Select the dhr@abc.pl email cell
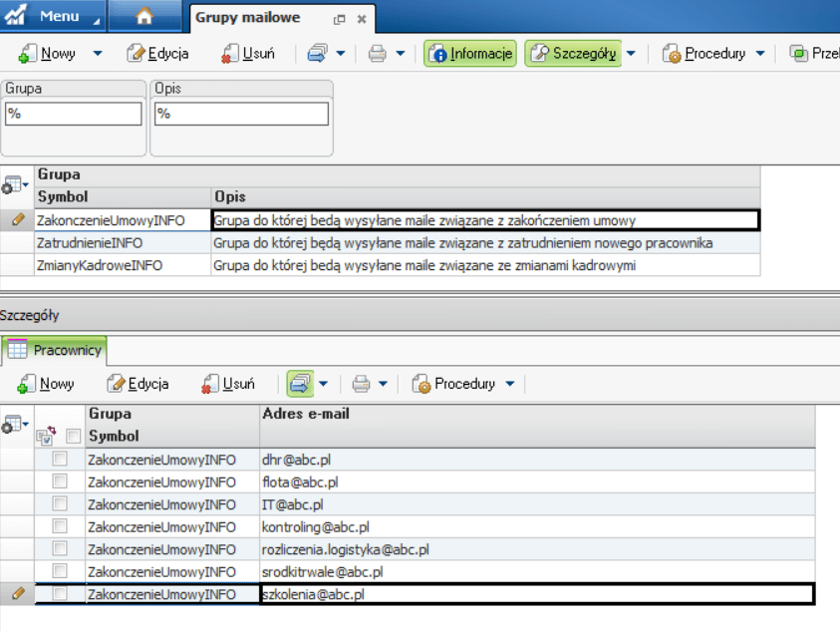 click(537, 460)
